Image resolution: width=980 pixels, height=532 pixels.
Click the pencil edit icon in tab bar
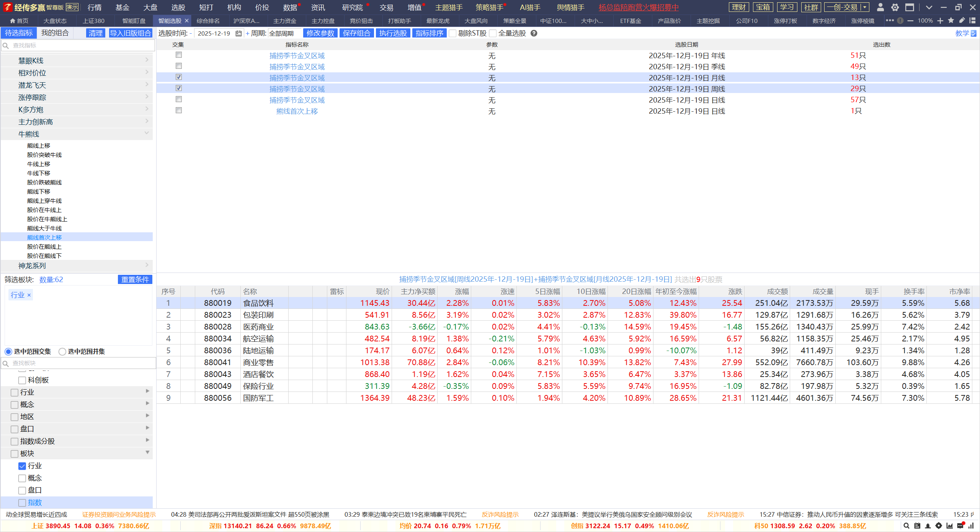tap(962, 21)
